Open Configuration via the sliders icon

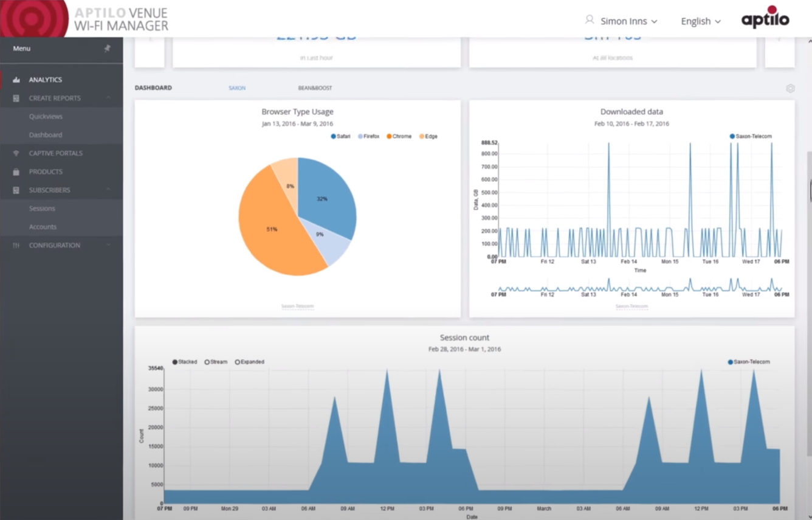point(16,245)
